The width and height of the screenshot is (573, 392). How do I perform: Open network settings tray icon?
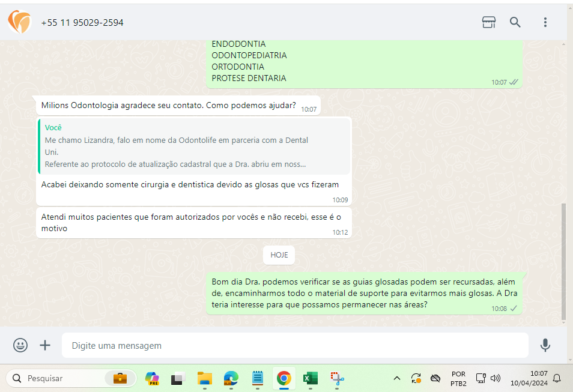[481, 378]
